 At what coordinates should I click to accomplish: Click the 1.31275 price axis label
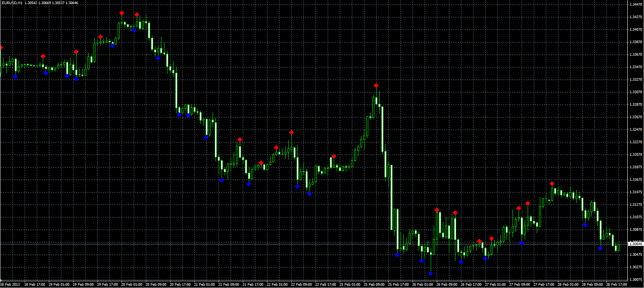click(x=636, y=205)
